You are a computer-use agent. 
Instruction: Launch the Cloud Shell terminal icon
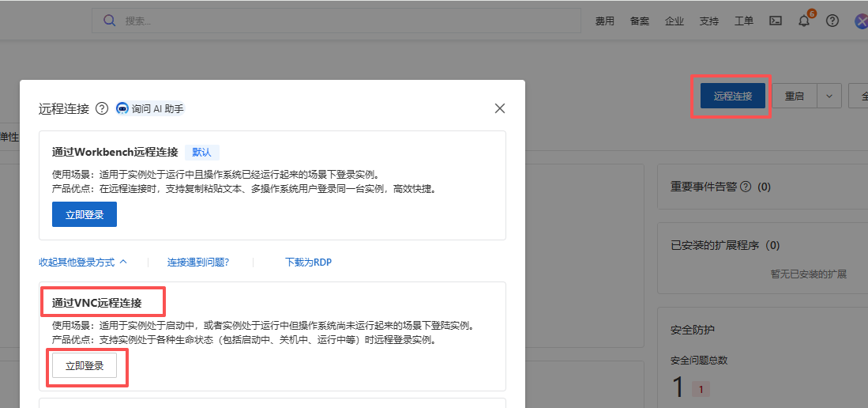pyautogui.click(x=776, y=21)
